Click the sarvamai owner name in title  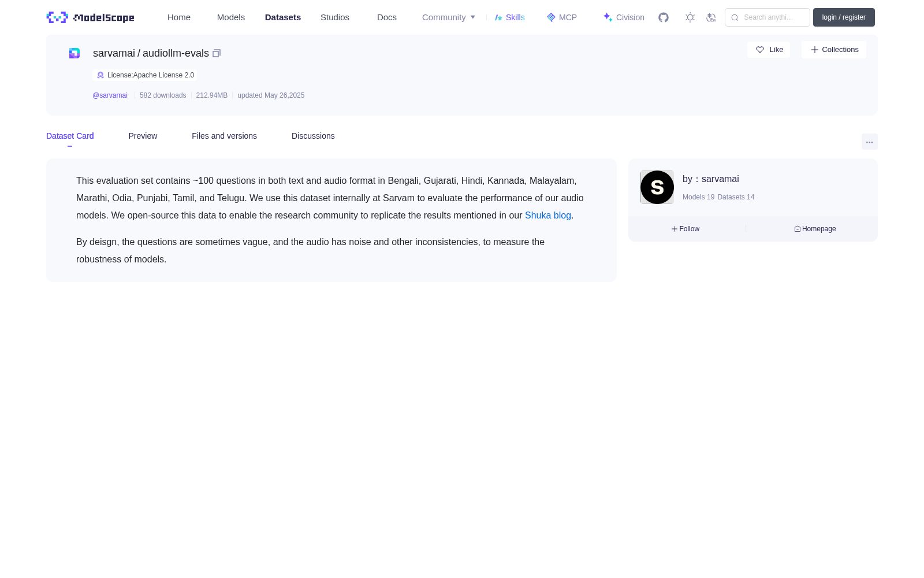114,53
